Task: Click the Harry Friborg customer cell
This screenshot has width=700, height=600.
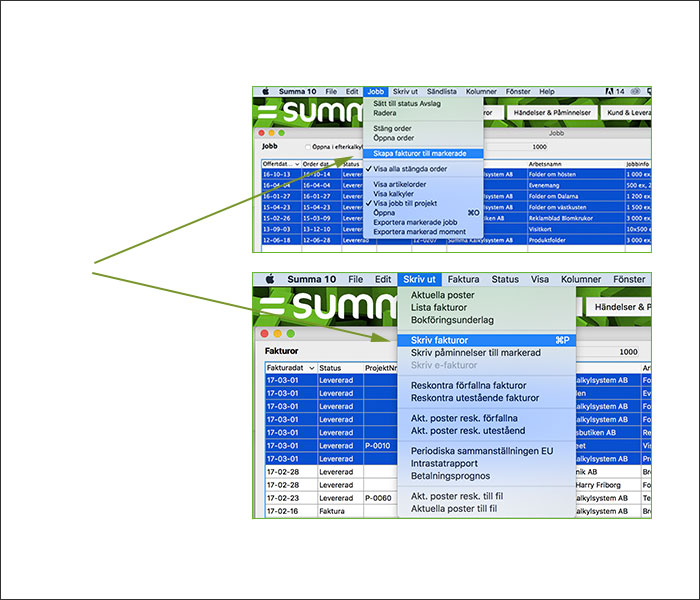Action: click(608, 485)
